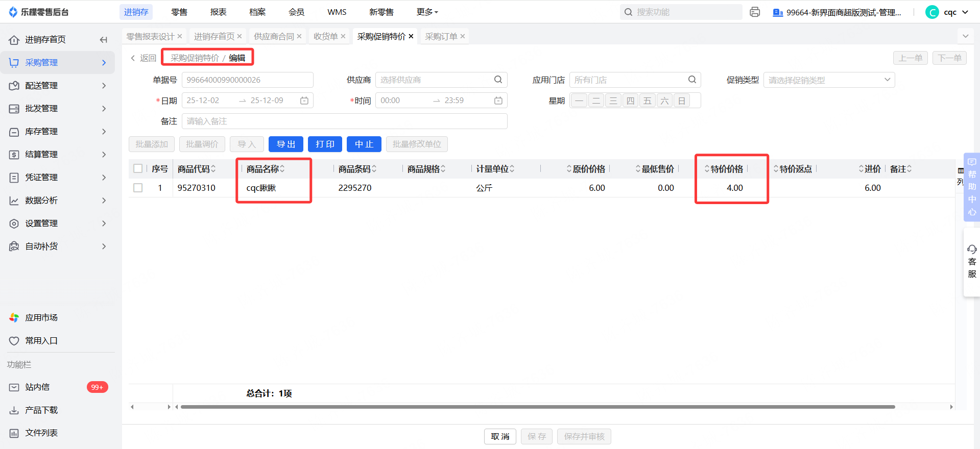Click 采购促销特价 breadcrumb link
The width and height of the screenshot is (980, 449).
coord(195,58)
